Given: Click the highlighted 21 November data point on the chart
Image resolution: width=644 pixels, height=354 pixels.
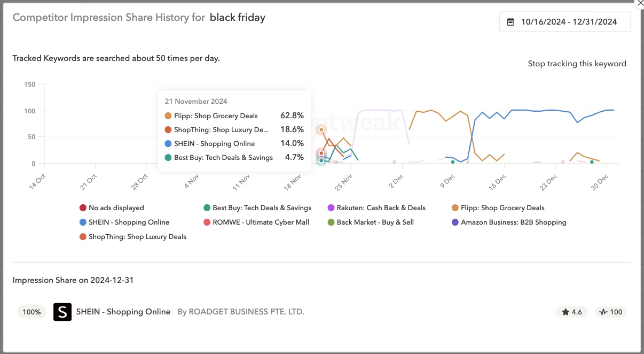Looking at the screenshot, I should tap(321, 129).
